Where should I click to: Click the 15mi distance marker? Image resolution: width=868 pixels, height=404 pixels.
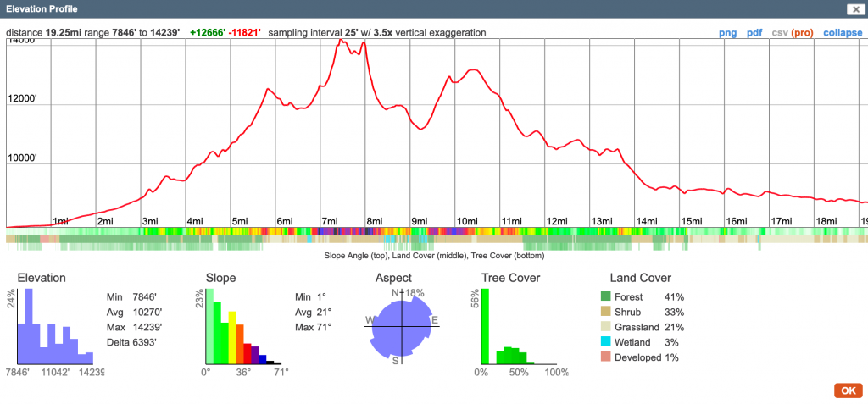click(x=693, y=222)
